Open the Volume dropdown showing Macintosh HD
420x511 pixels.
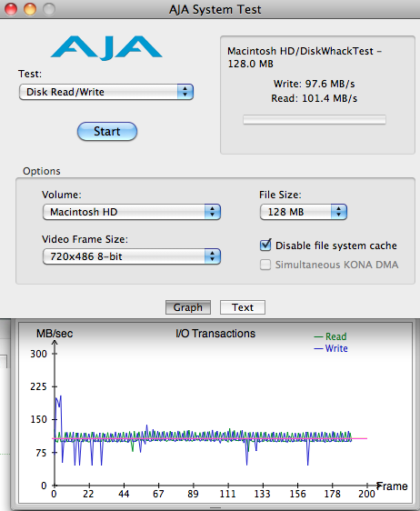(x=132, y=212)
